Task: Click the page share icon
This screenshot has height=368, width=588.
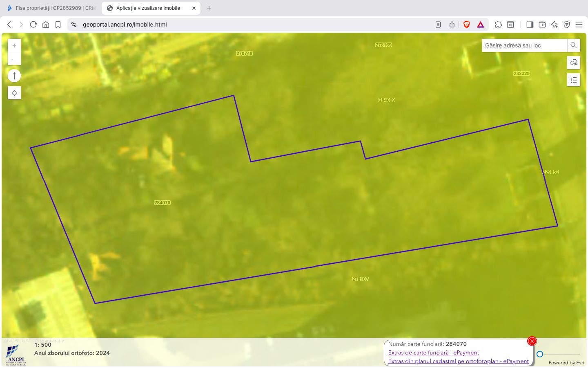Action: point(452,25)
